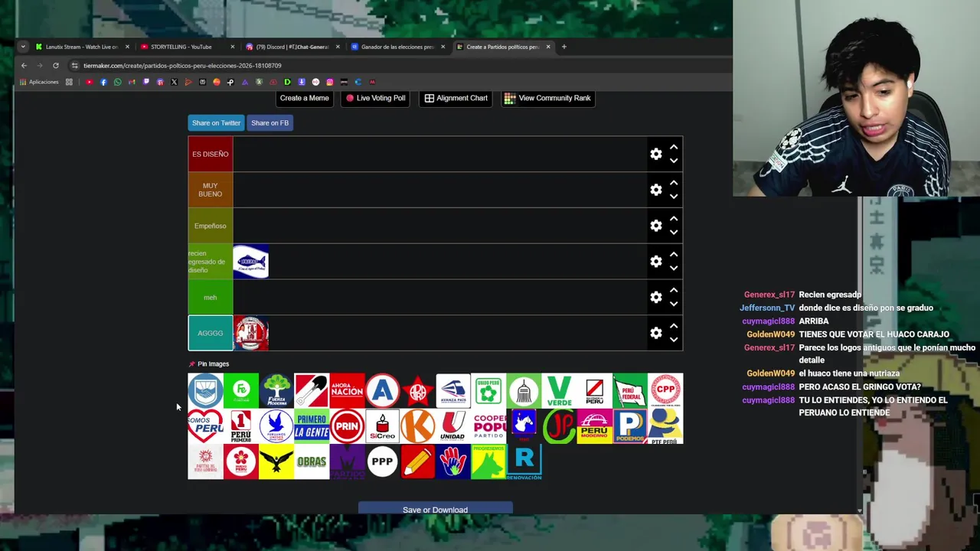Select the Ahora Nación party logo

(347, 390)
